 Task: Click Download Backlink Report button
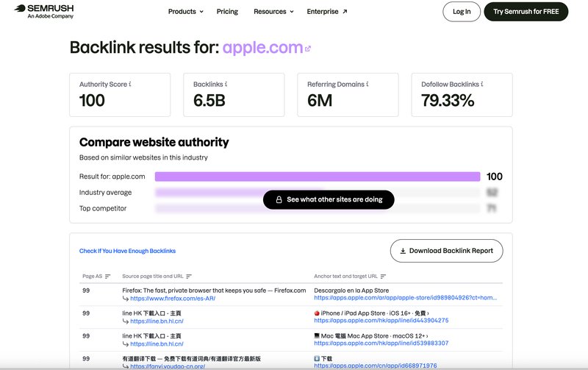[x=446, y=251]
